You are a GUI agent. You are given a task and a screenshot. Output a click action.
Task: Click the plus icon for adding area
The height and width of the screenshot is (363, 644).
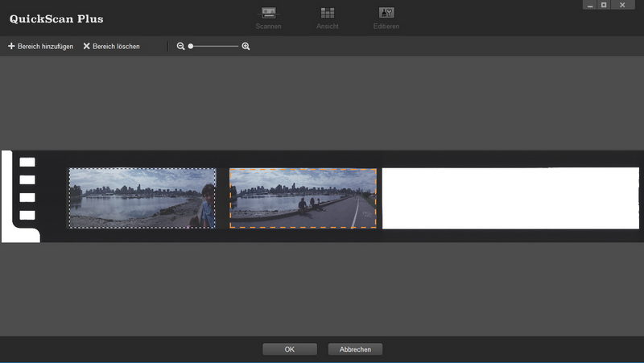[11, 47]
